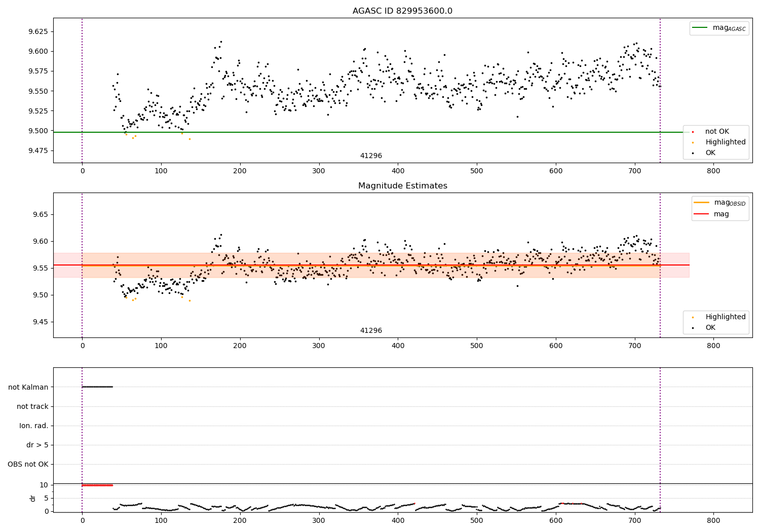
Task: Click the 400 x-tick under the top plot
Action: click(398, 171)
